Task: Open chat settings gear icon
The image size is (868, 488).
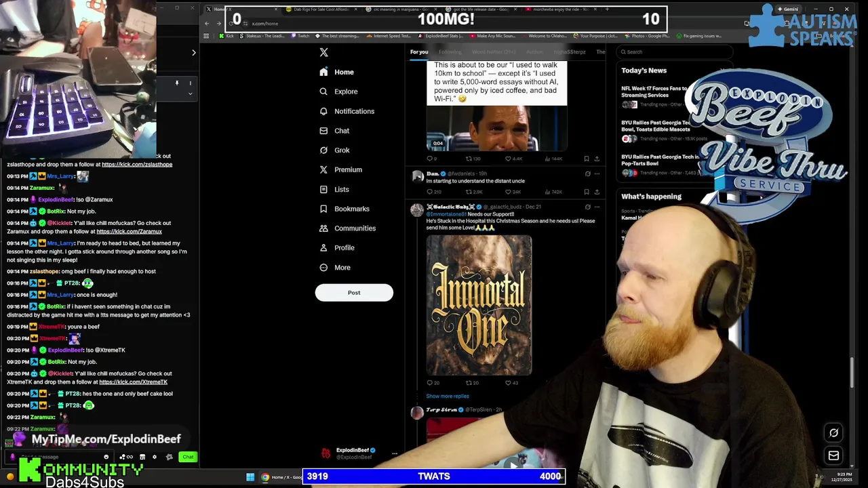Action: (x=154, y=457)
